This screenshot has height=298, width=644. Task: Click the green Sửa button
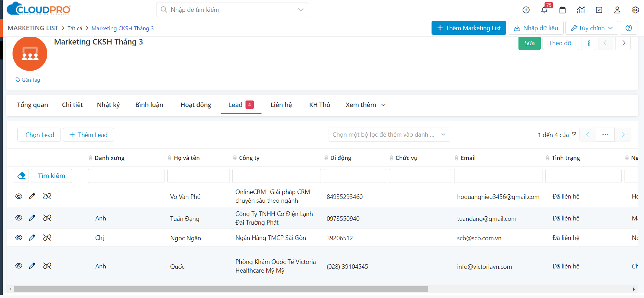coord(529,43)
